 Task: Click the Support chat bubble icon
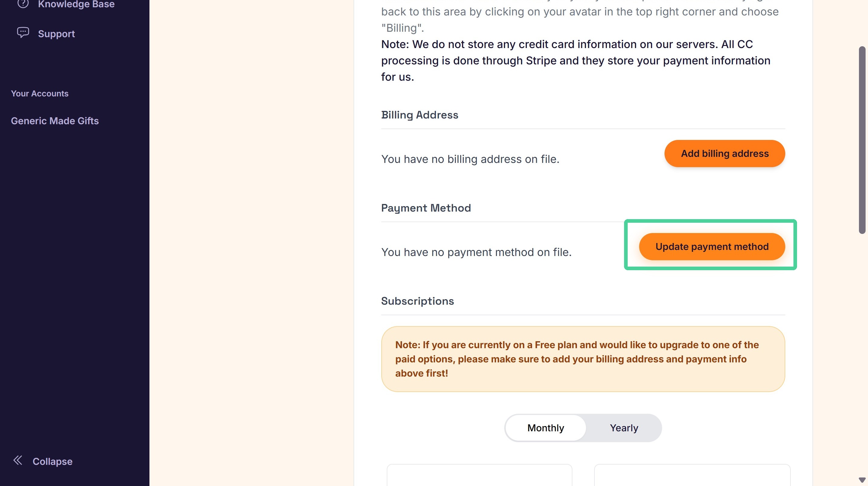click(x=23, y=33)
